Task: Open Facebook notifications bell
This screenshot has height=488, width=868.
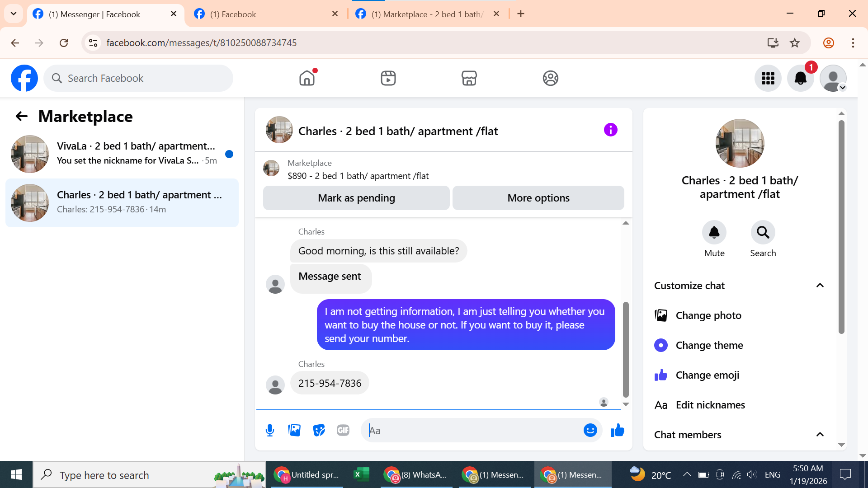Action: coord(800,78)
